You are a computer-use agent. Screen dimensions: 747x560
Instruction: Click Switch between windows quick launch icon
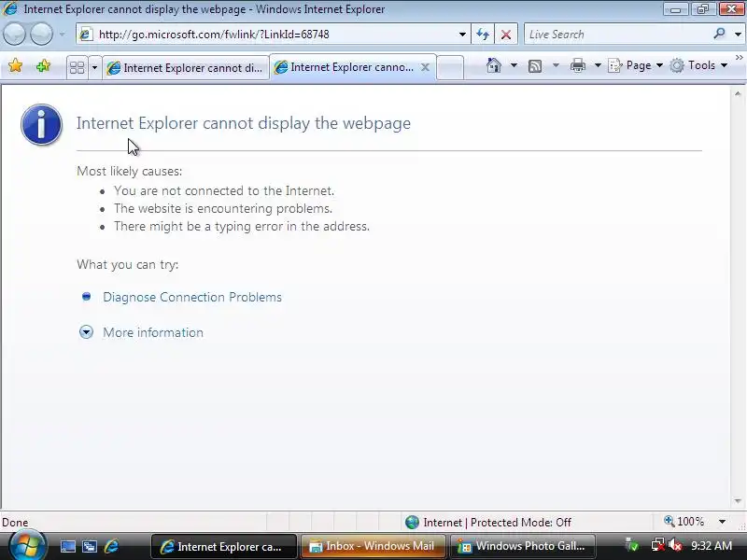[90, 547]
